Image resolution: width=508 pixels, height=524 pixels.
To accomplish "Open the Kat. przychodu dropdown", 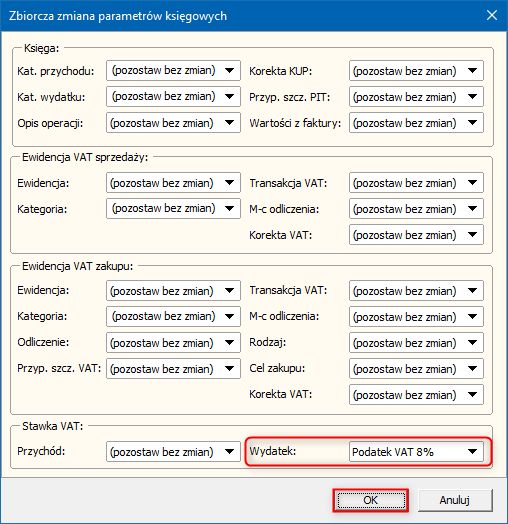I will tap(173, 71).
